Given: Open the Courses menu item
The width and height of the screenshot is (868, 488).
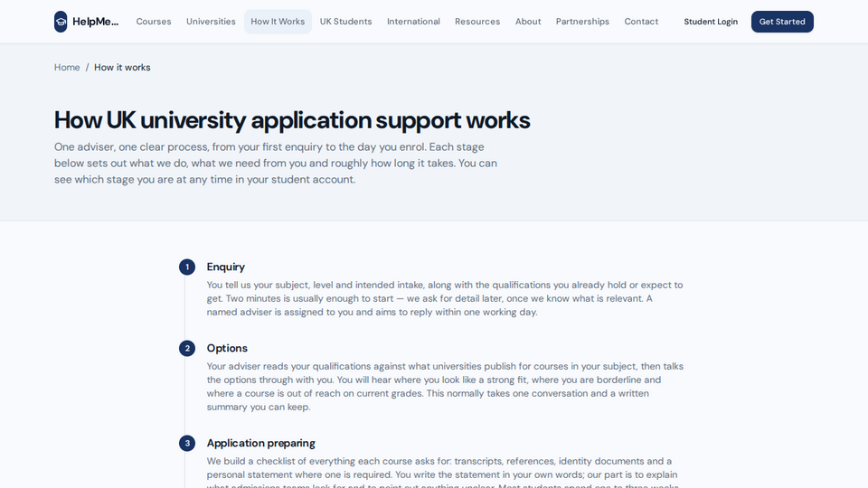Looking at the screenshot, I should (x=154, y=22).
